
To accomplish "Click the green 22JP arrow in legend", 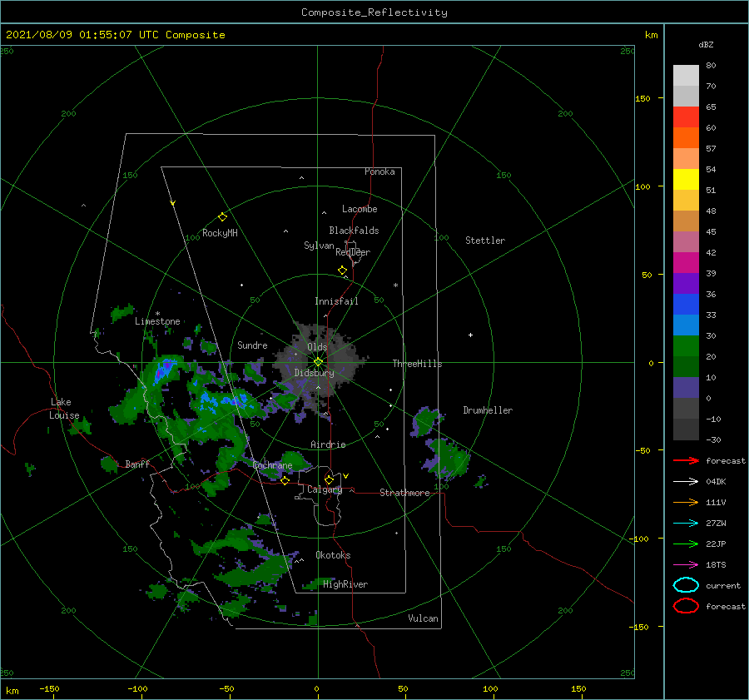I will click(686, 544).
